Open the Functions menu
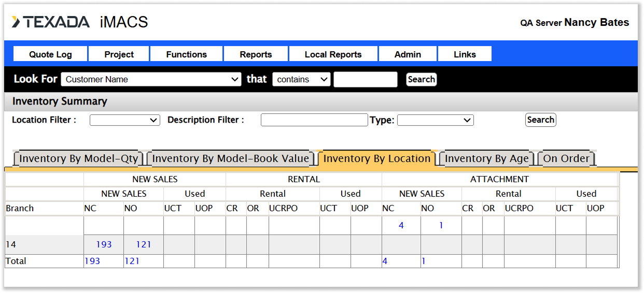The width and height of the screenshot is (644, 293). click(x=186, y=54)
